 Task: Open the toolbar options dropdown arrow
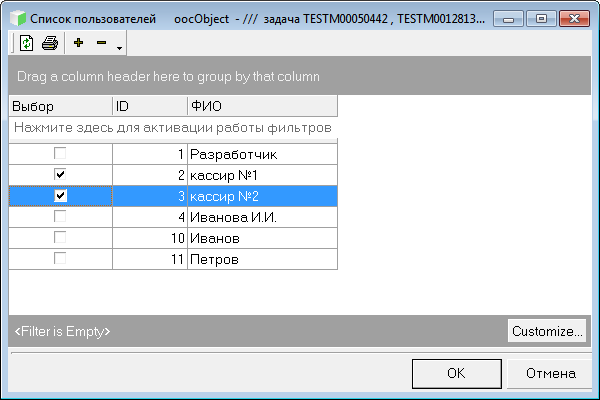pos(120,46)
